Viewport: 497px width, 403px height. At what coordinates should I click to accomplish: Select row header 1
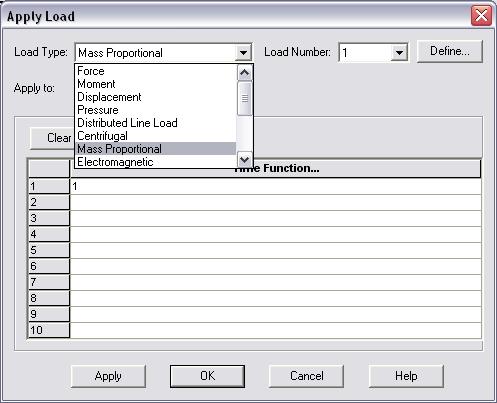49,186
